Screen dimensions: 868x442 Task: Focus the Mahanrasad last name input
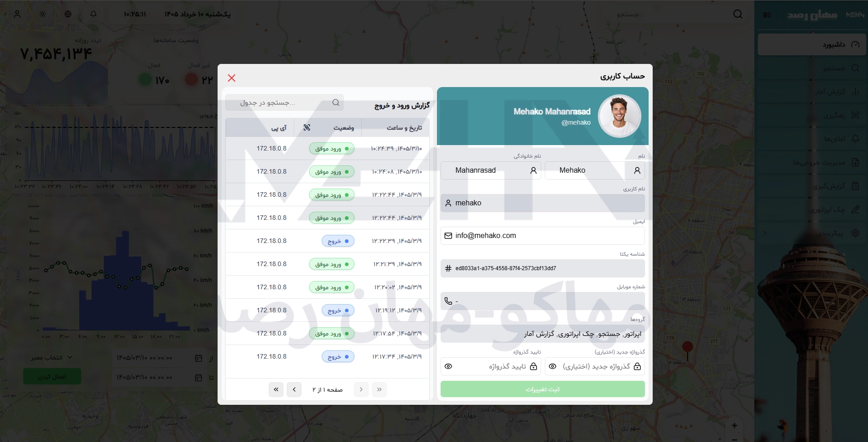click(491, 170)
